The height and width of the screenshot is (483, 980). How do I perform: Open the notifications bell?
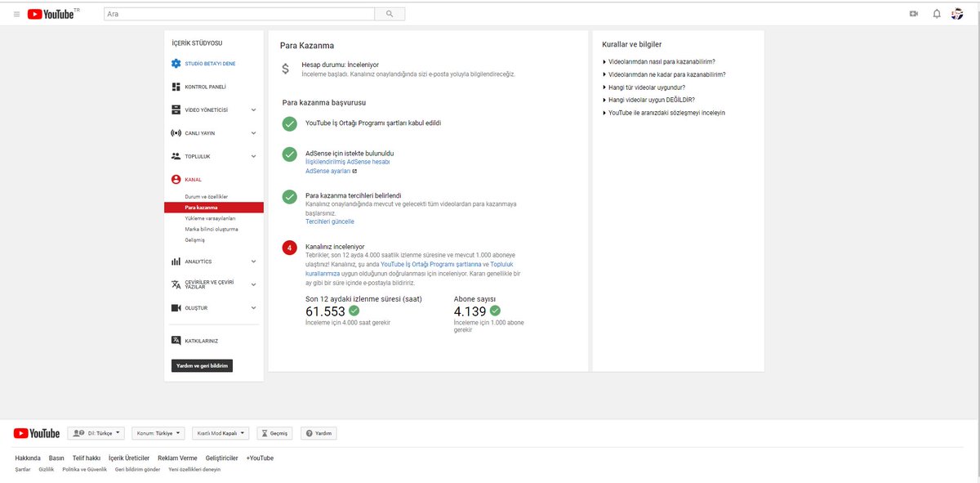tap(937, 14)
